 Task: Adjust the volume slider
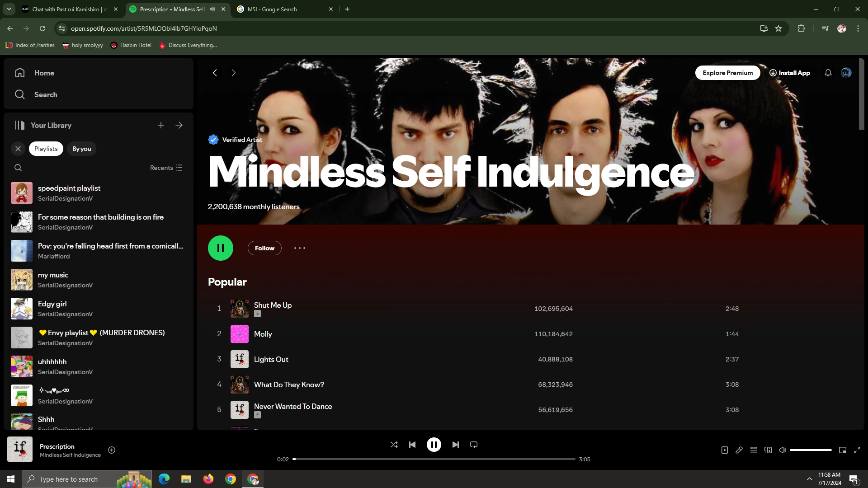pos(811,450)
